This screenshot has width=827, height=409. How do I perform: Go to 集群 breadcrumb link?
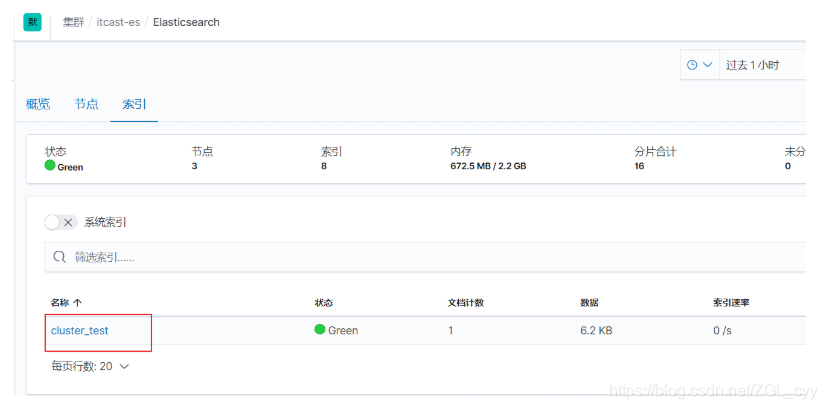click(x=73, y=23)
